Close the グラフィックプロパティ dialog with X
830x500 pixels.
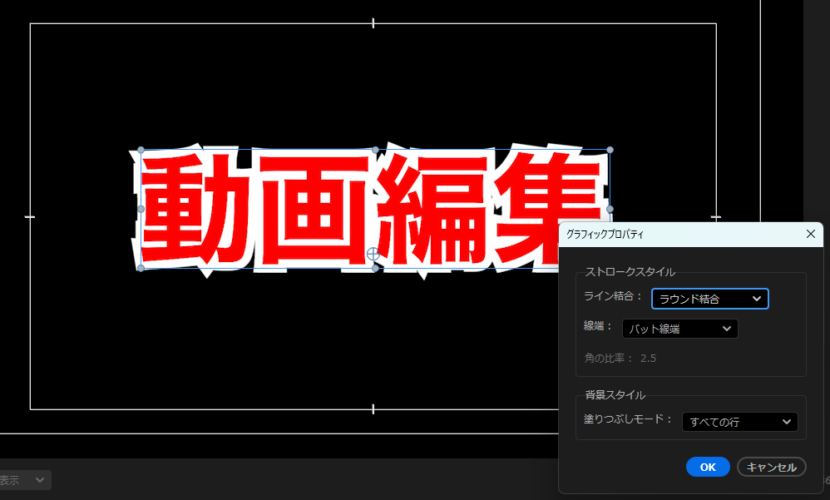pos(811,233)
